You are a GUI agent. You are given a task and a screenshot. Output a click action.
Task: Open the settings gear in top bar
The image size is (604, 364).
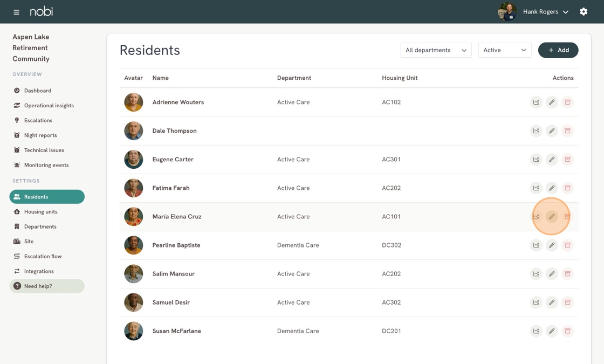[584, 11]
